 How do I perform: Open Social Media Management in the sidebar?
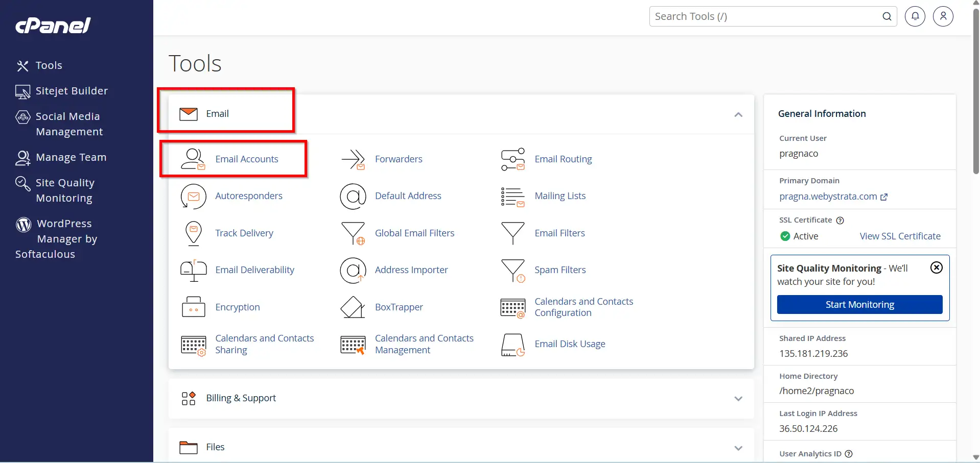pos(68,124)
